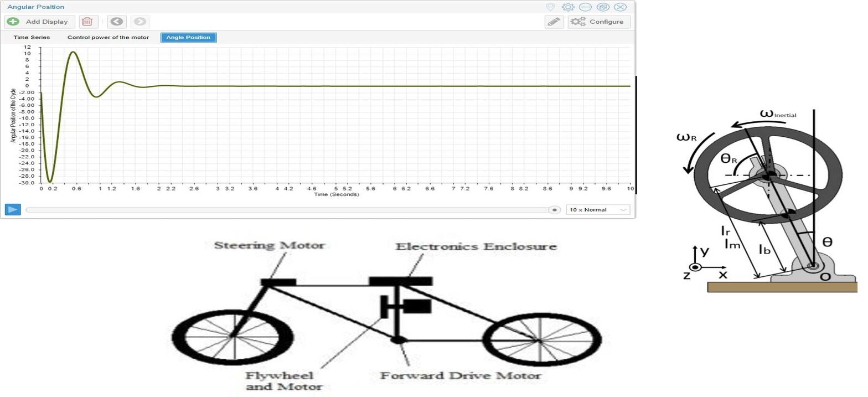The width and height of the screenshot is (868, 397).
Task: Click the pencil edit icon
Action: pyautogui.click(x=554, y=22)
